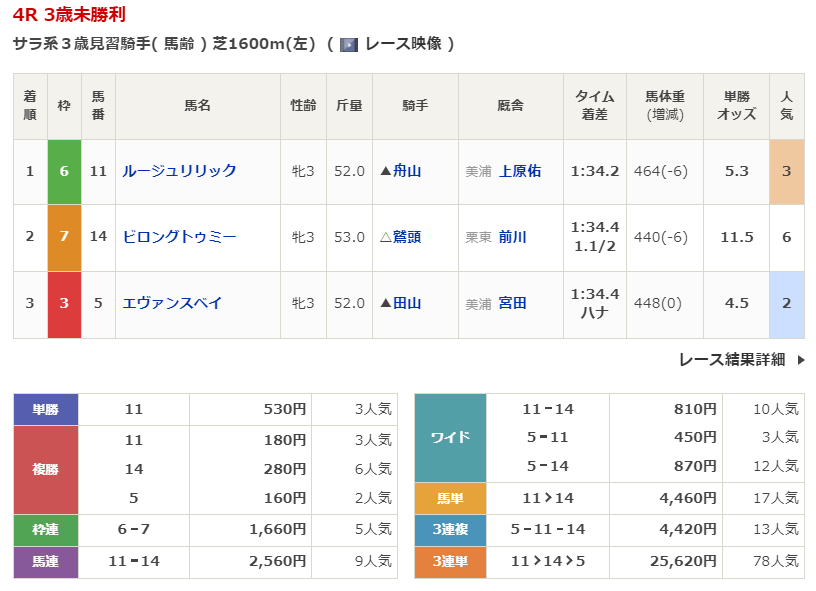
Task: Click the red frame number 3 cell
Action: click(x=64, y=303)
